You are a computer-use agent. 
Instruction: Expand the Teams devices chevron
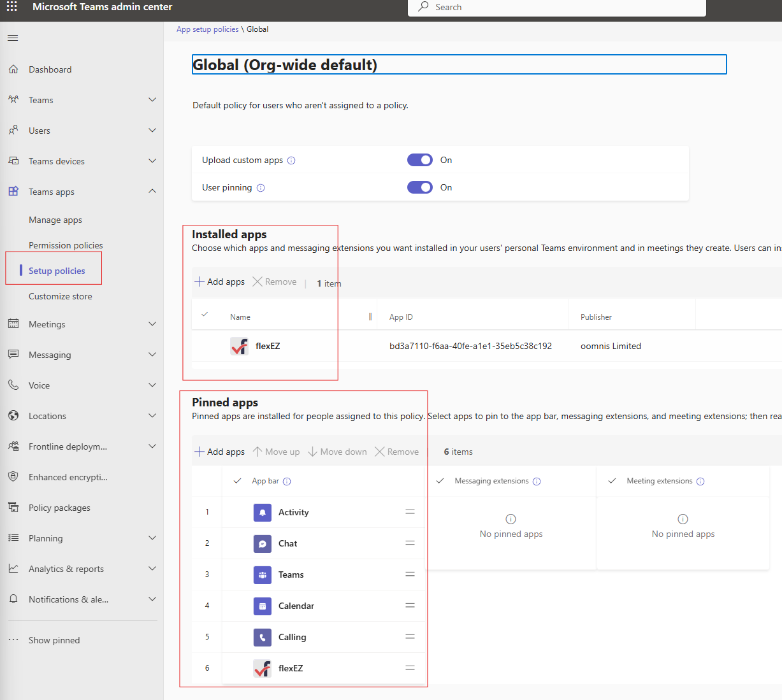click(152, 161)
